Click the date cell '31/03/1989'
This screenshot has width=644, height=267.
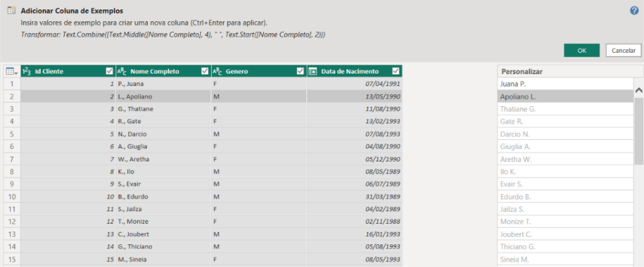click(355, 197)
